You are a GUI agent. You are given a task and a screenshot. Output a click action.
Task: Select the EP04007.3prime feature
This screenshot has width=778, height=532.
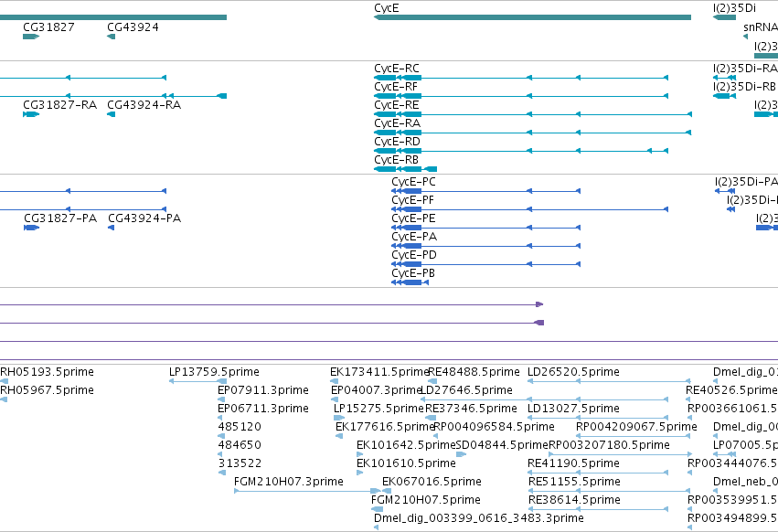pos(335,399)
